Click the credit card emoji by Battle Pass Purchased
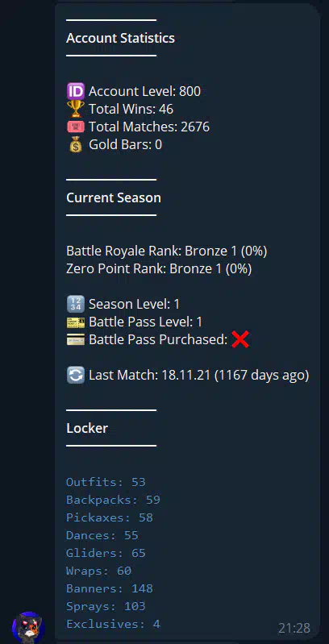This screenshot has height=644, width=329. (x=76, y=339)
